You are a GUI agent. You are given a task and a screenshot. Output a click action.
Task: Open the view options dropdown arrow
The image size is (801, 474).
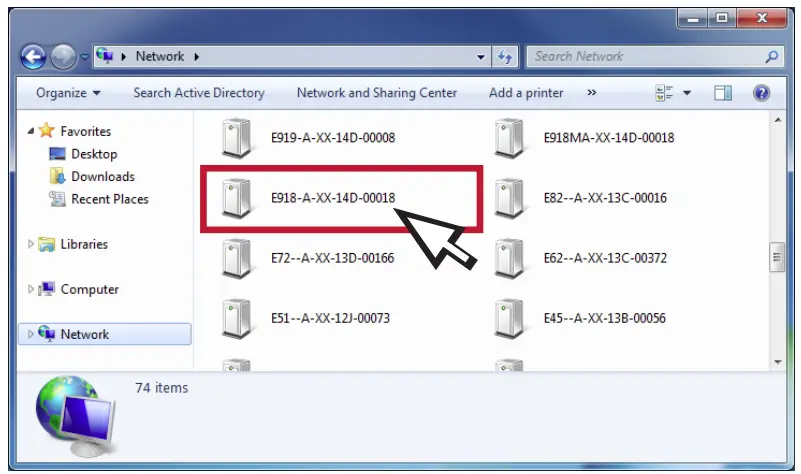(687, 93)
